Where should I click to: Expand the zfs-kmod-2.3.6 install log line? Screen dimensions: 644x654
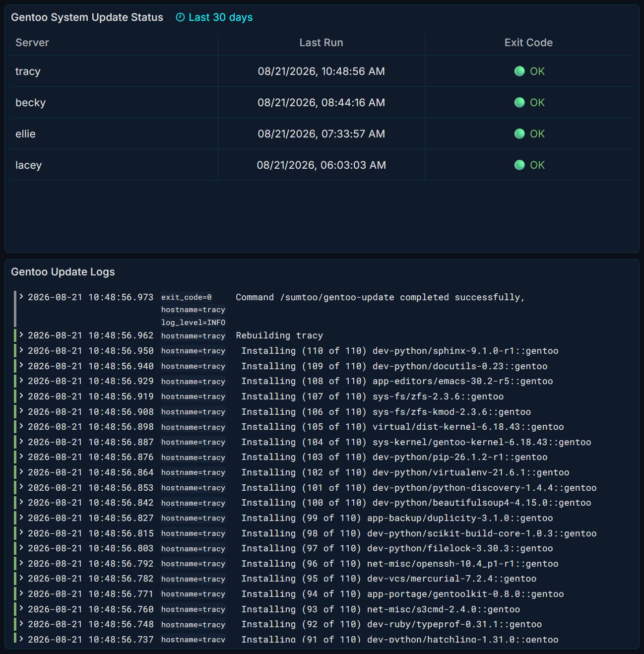21,411
